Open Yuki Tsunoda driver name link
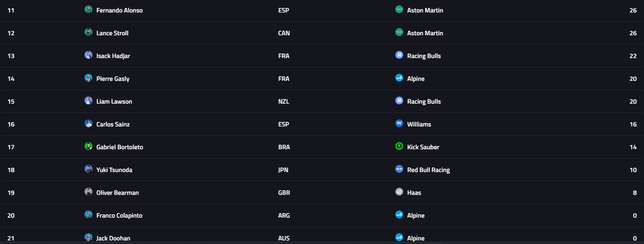This screenshot has width=644, height=244. [114, 170]
